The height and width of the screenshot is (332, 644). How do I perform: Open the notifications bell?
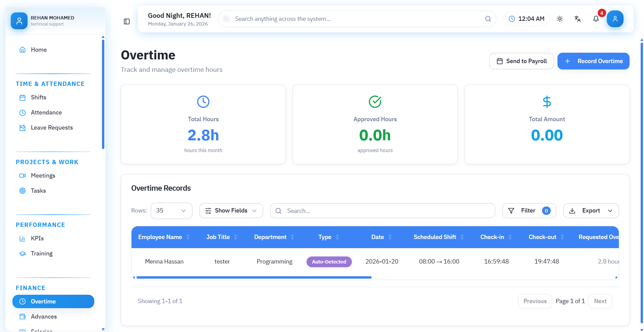[596, 19]
